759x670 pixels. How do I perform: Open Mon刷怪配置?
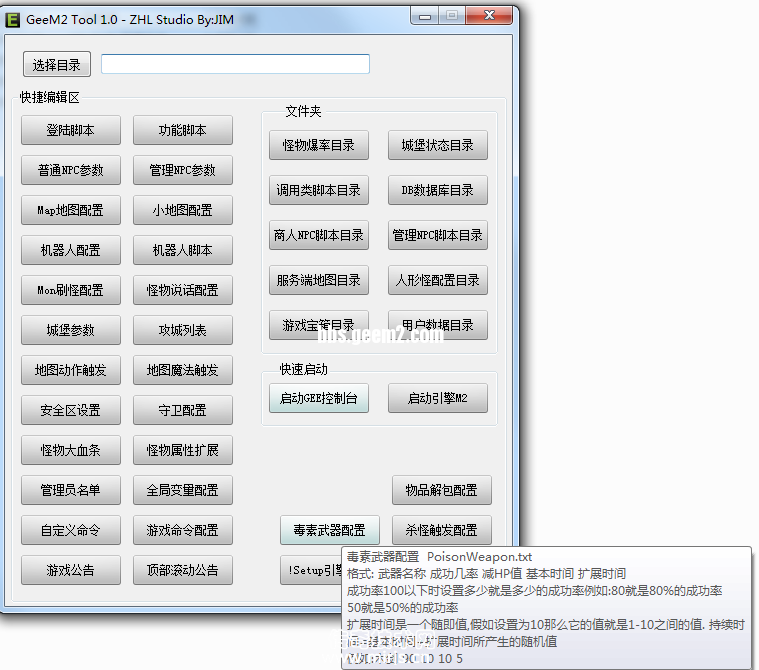pos(71,290)
